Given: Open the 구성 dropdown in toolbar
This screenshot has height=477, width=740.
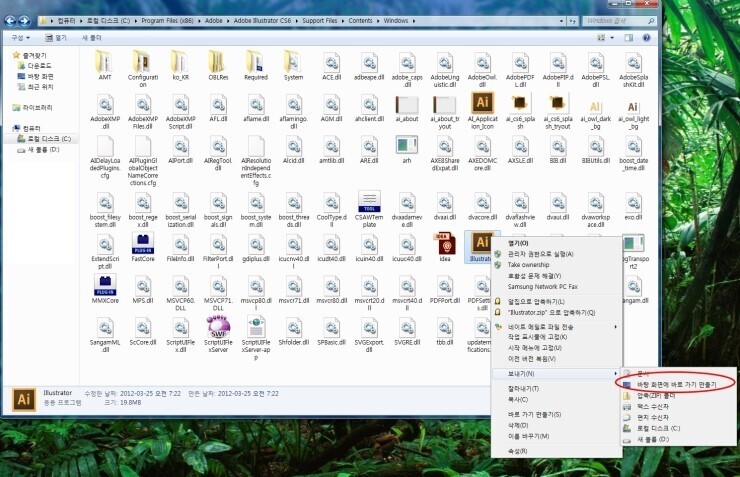Looking at the screenshot, I should click(x=19, y=37).
